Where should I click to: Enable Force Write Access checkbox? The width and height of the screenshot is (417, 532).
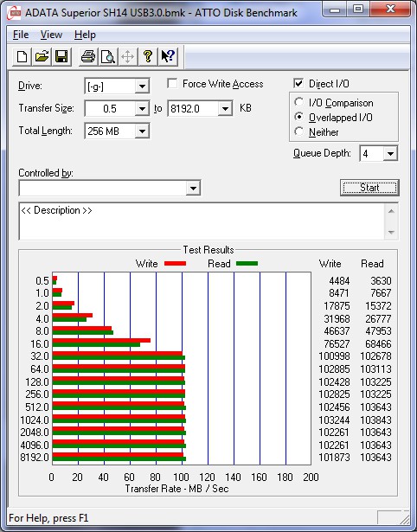[x=172, y=83]
